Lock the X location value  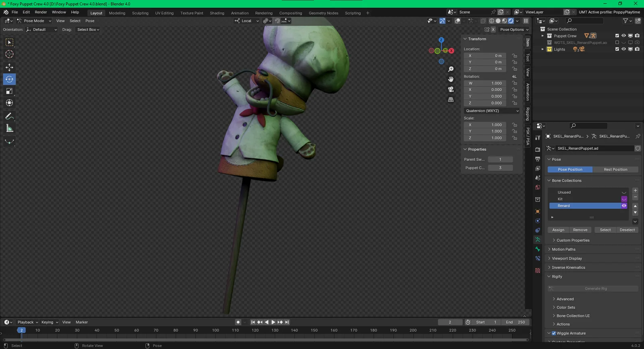pos(514,56)
